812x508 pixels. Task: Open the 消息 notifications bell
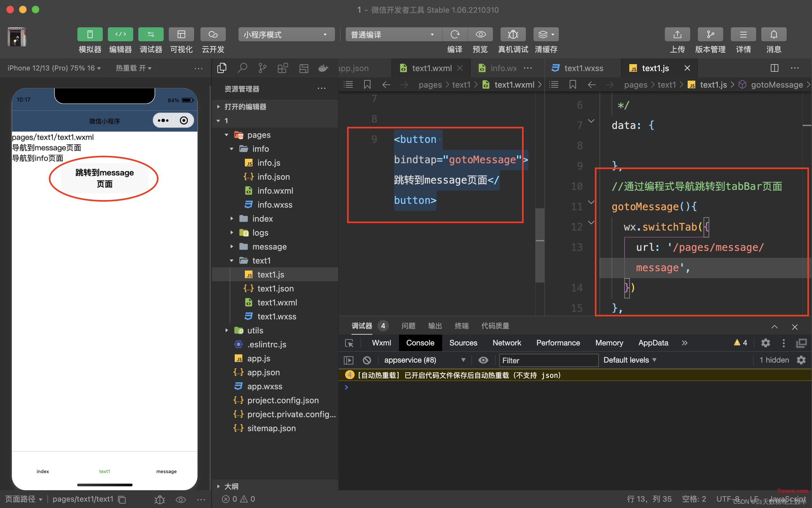pyautogui.click(x=774, y=34)
